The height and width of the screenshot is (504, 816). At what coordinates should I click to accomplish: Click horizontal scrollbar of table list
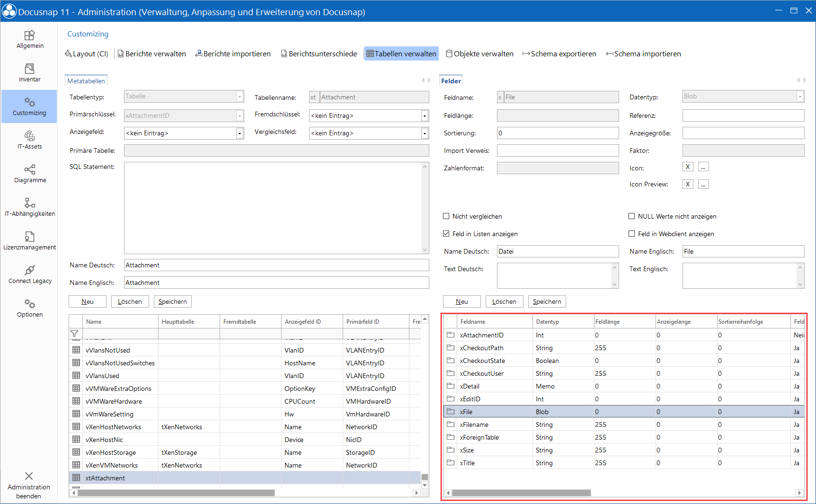point(176,493)
